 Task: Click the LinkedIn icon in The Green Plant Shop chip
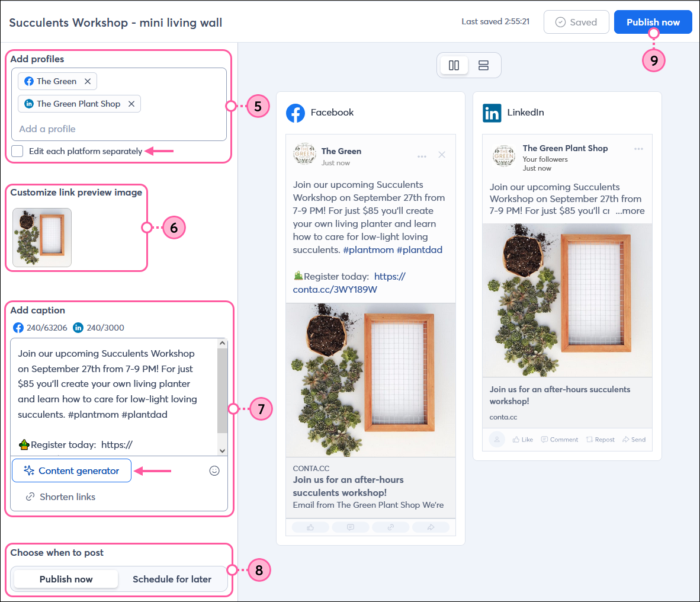click(29, 104)
